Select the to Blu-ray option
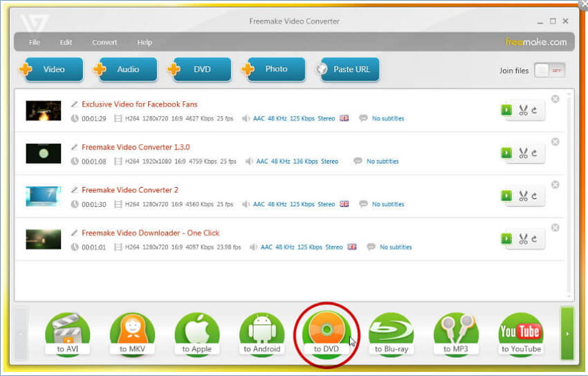 (391, 334)
